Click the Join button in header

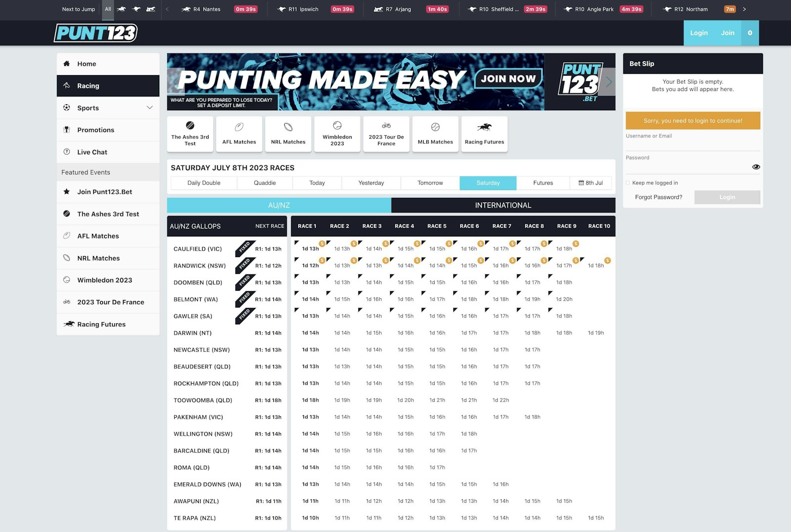[x=727, y=33]
